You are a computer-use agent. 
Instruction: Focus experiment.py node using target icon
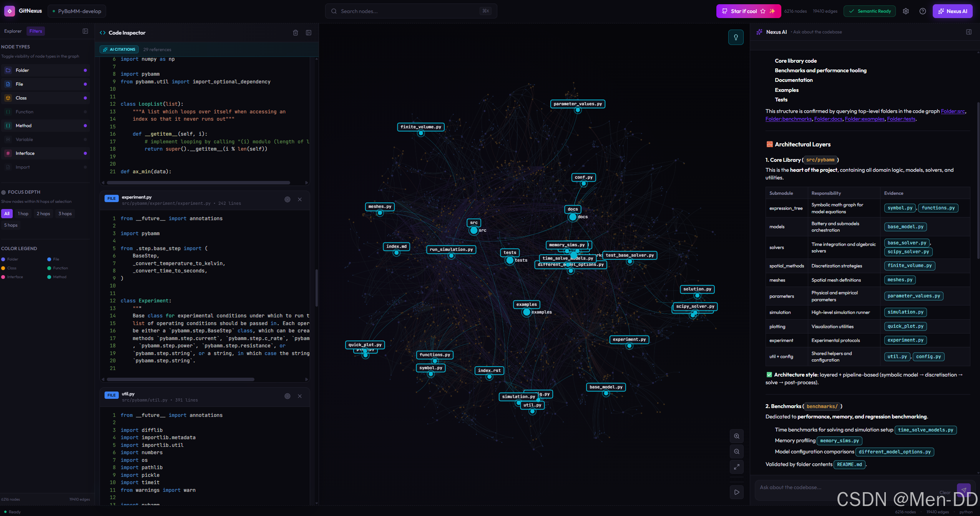287,199
